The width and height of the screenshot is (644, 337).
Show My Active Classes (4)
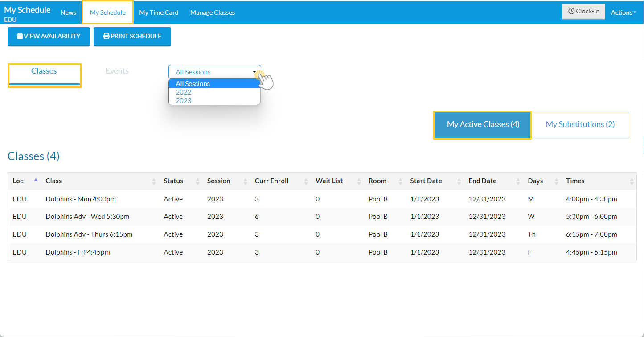pyautogui.click(x=483, y=125)
